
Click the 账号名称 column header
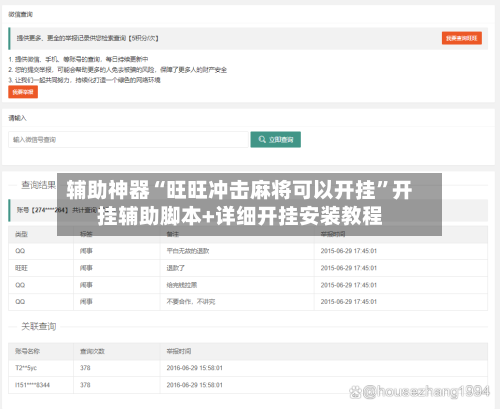[x=27, y=351]
